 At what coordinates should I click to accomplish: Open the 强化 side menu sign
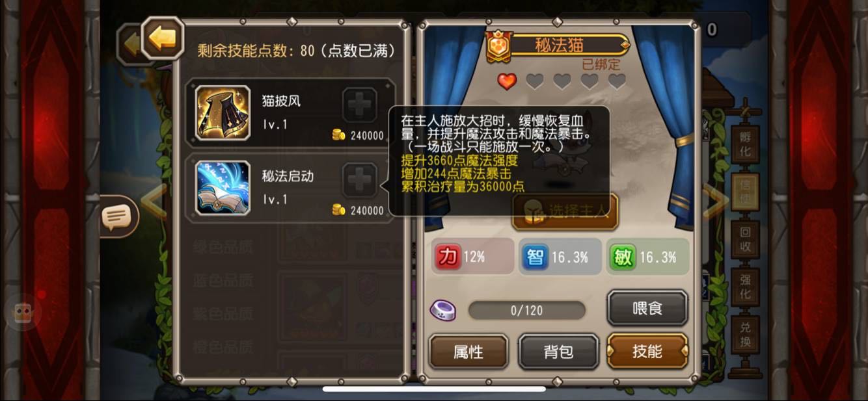click(x=745, y=287)
